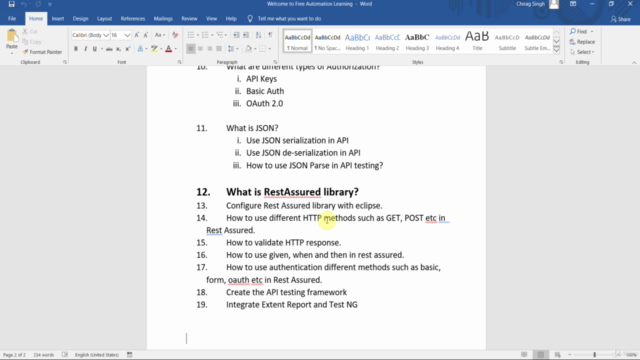Image resolution: width=640 pixels, height=360 pixels.
Task: Toggle Align Right
Action: (209, 49)
